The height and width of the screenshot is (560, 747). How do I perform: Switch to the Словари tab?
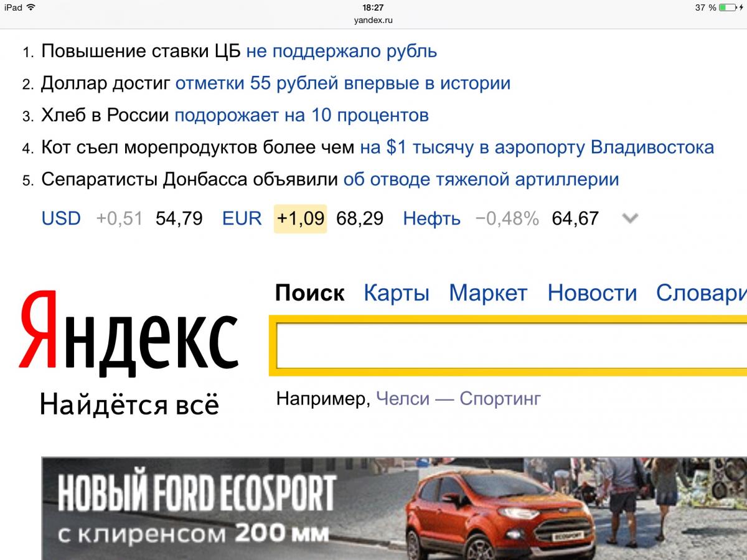(x=702, y=293)
